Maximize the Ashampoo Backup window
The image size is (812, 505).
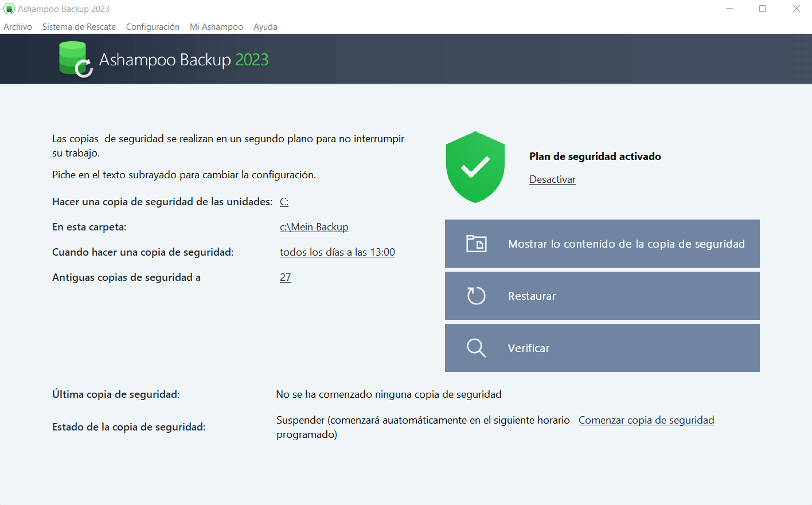763,9
